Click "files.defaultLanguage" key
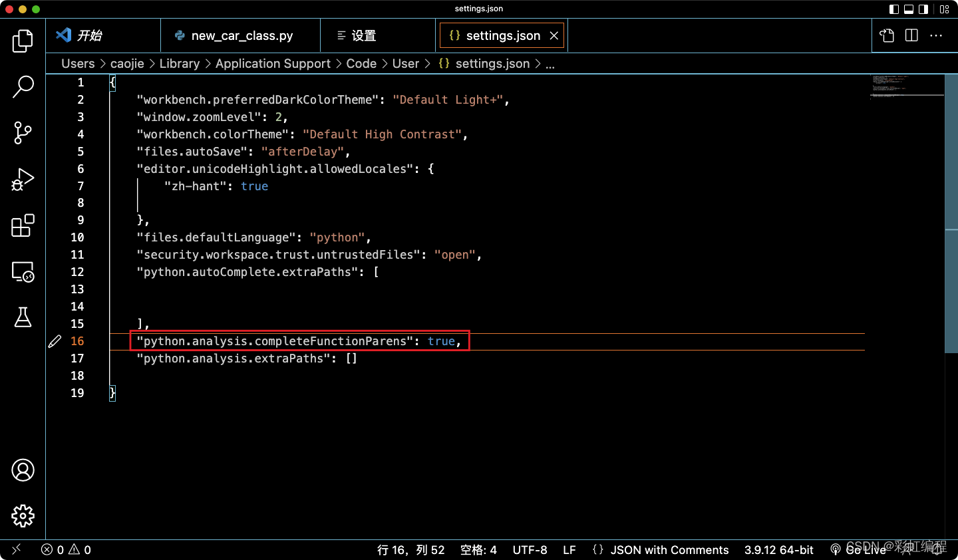Viewport: 958px width, 560px height. point(217,237)
